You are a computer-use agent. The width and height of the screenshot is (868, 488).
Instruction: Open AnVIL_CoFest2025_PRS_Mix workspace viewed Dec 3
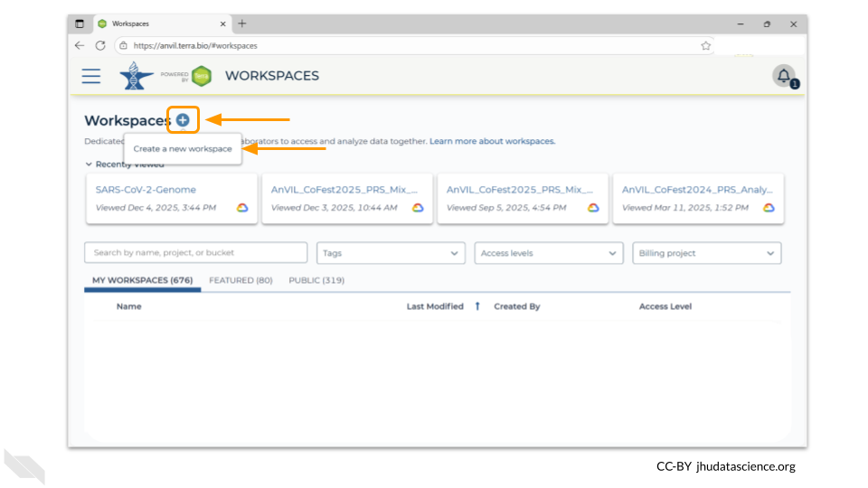[x=344, y=189]
